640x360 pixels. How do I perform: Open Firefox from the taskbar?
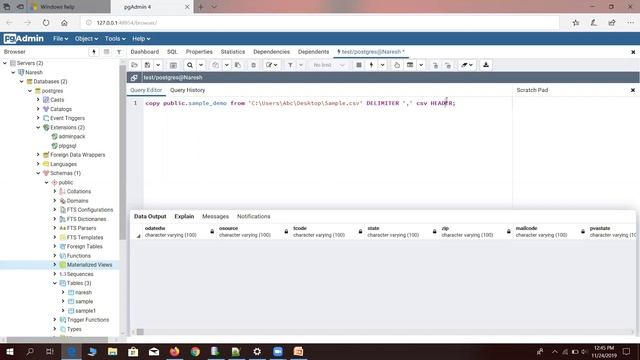point(174,351)
